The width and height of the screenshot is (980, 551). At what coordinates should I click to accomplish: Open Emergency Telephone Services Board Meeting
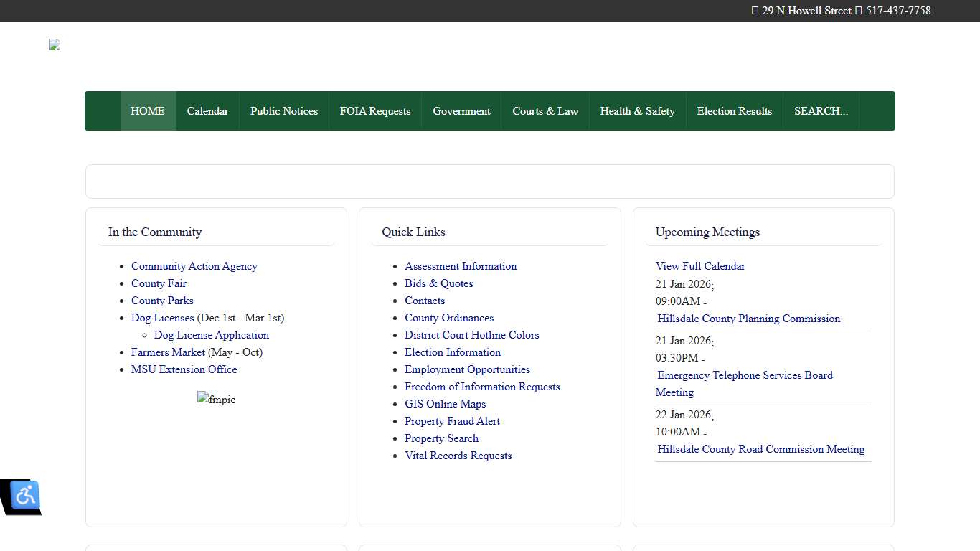[x=745, y=375]
